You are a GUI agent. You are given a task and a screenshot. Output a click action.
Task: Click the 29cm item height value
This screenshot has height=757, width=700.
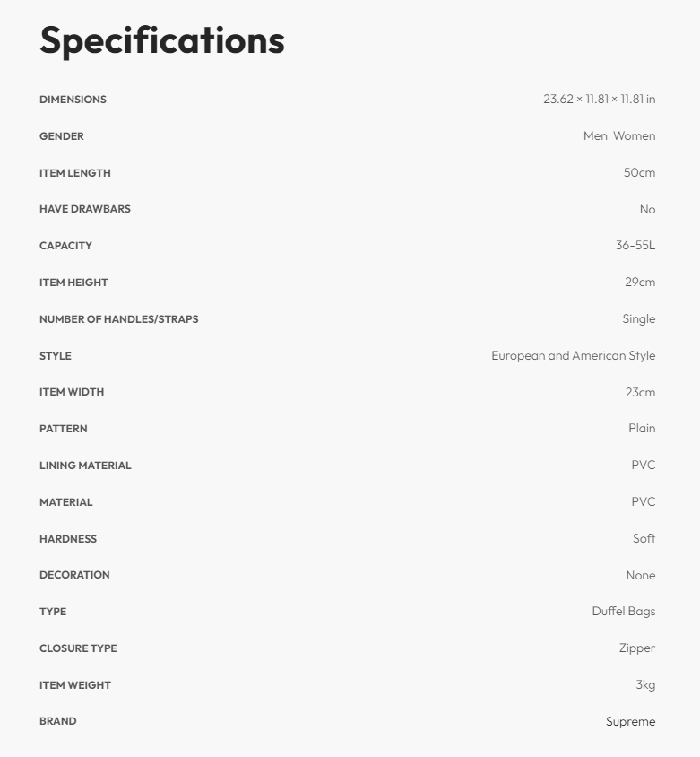[x=640, y=283]
